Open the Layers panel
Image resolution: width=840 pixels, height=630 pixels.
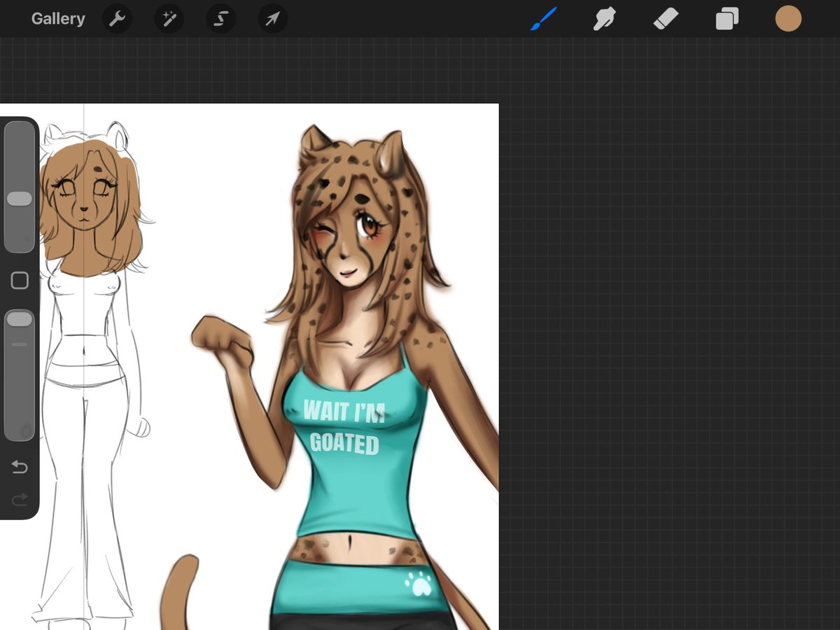pos(727,19)
